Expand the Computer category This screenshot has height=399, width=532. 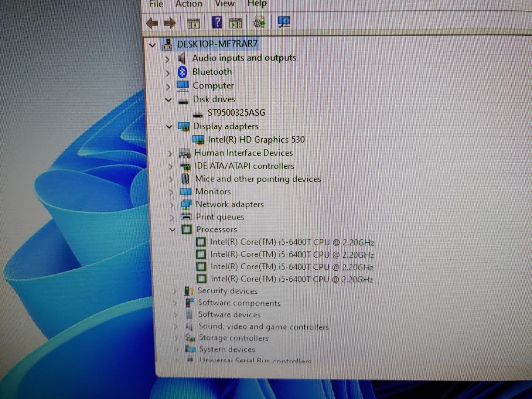tap(168, 87)
